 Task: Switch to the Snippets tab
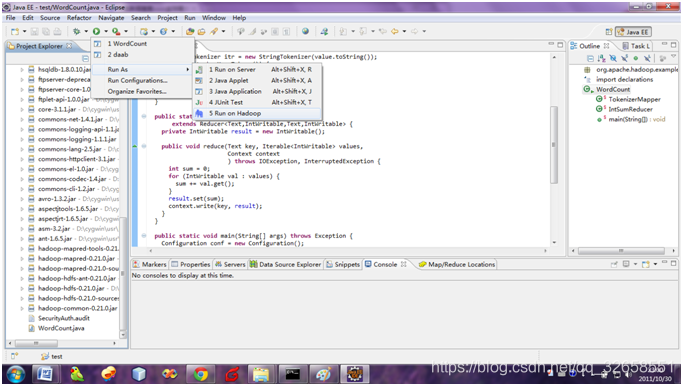click(343, 264)
